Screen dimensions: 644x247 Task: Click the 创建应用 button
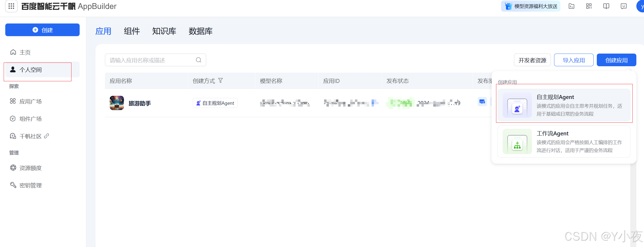pos(616,60)
